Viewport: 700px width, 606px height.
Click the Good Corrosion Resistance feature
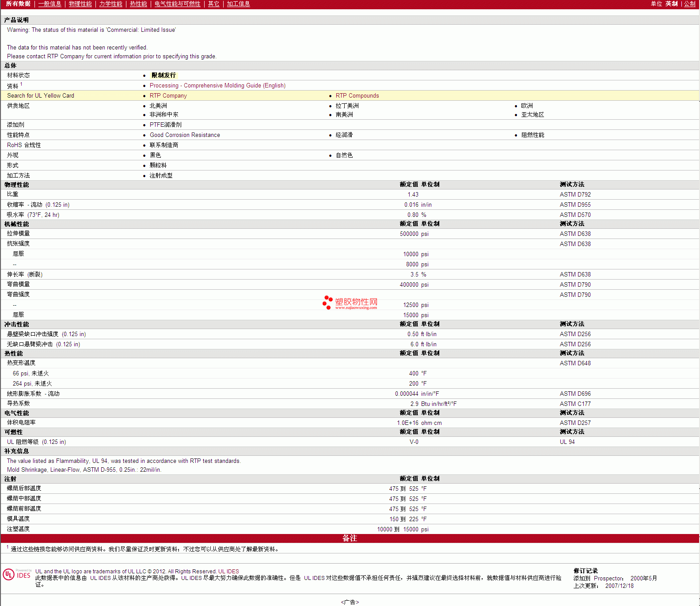[x=185, y=135]
